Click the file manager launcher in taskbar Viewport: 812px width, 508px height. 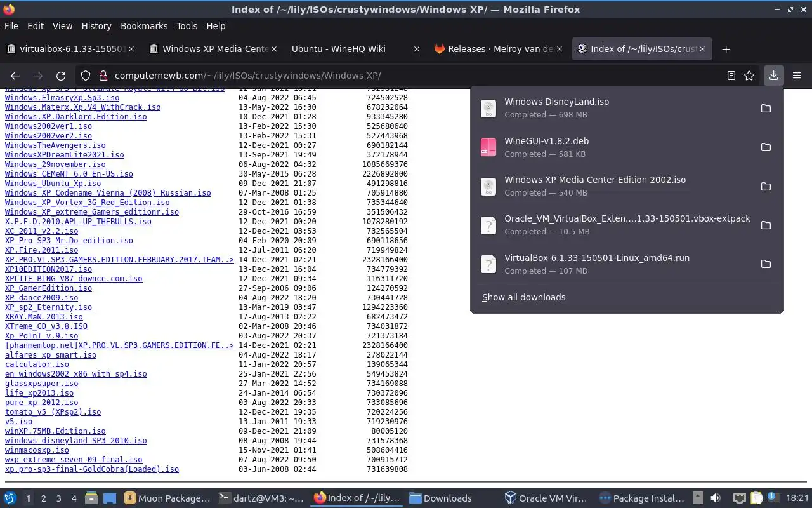[x=91, y=498]
